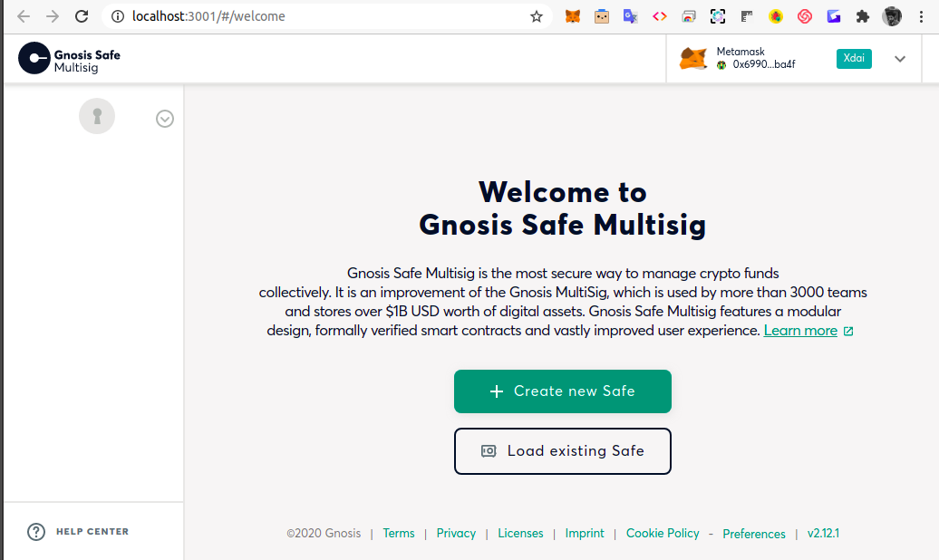The width and height of the screenshot is (939, 560).
Task: Click the cast-style extension icon after code brackets
Action: click(x=689, y=16)
